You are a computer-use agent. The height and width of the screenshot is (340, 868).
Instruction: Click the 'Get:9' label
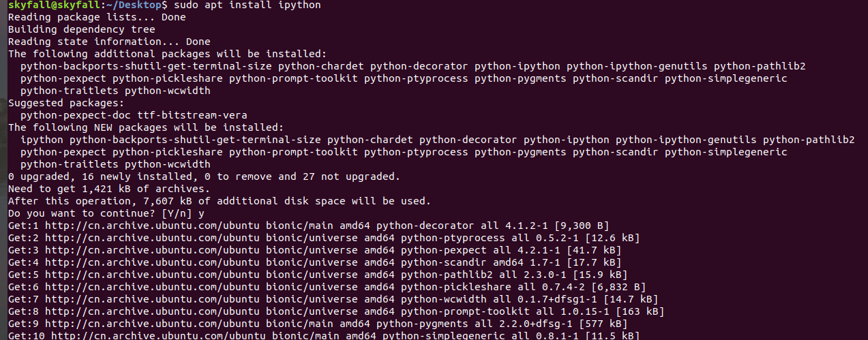(23, 324)
